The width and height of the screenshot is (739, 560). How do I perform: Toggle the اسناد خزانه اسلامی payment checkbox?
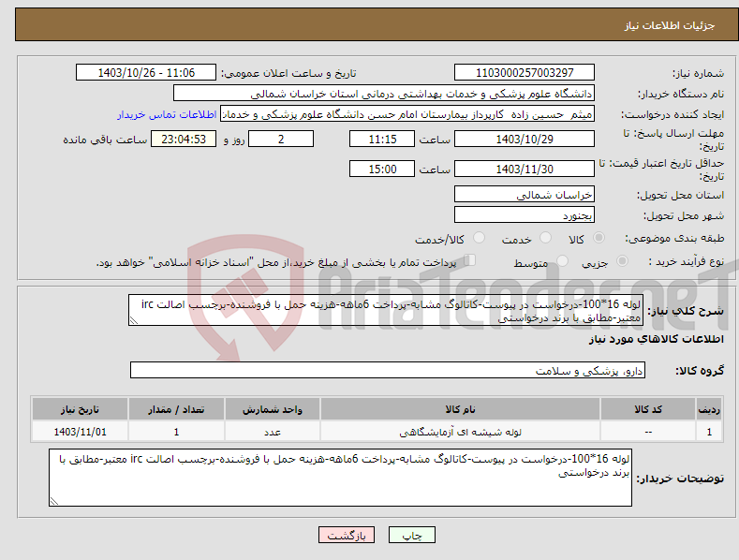pyautogui.click(x=470, y=259)
